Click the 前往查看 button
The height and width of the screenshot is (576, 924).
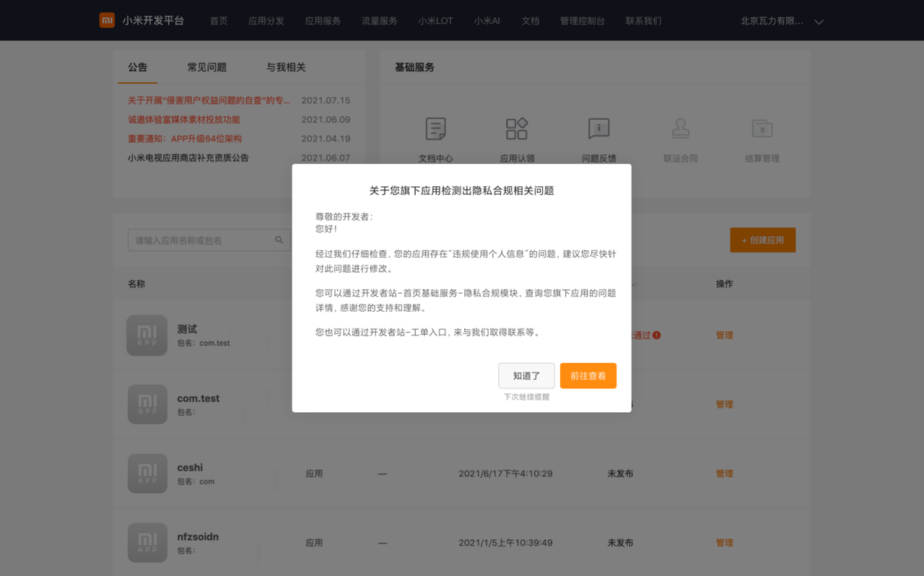coord(588,376)
